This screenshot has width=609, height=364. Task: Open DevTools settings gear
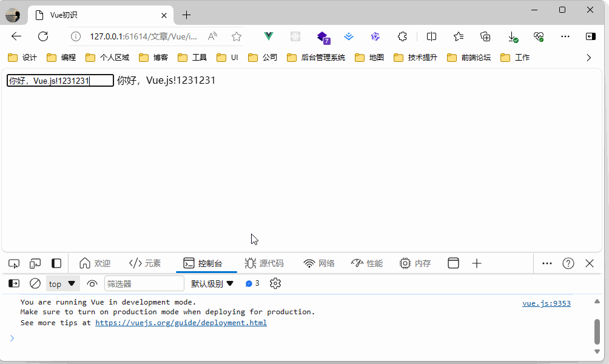[x=275, y=283]
